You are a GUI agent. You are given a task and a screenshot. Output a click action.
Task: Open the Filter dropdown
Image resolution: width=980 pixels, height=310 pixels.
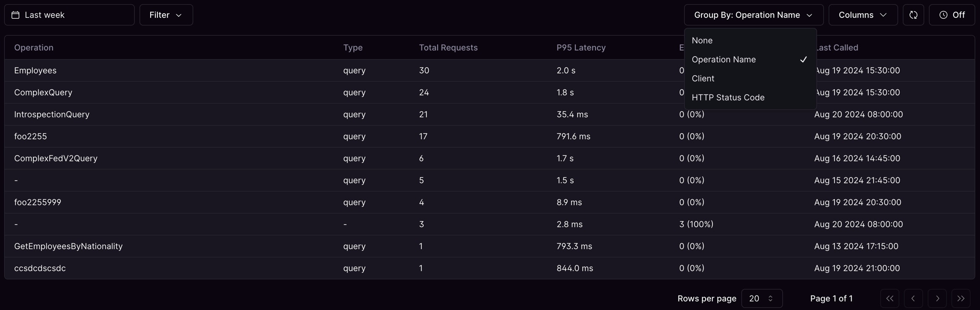point(166,14)
